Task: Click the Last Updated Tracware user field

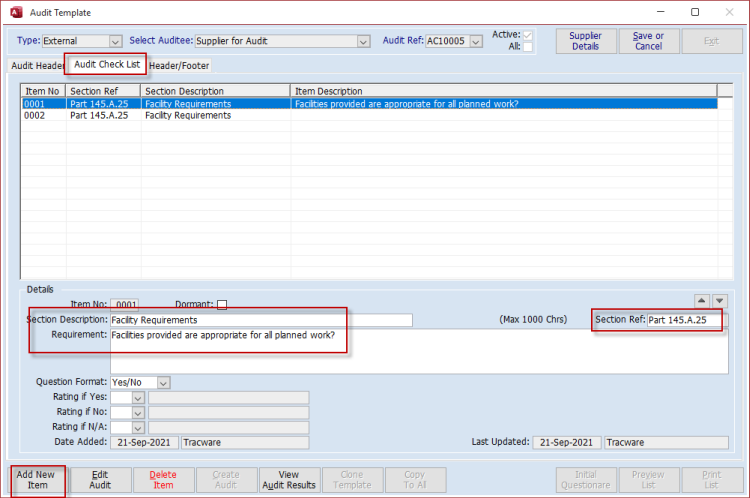Action: click(x=666, y=443)
